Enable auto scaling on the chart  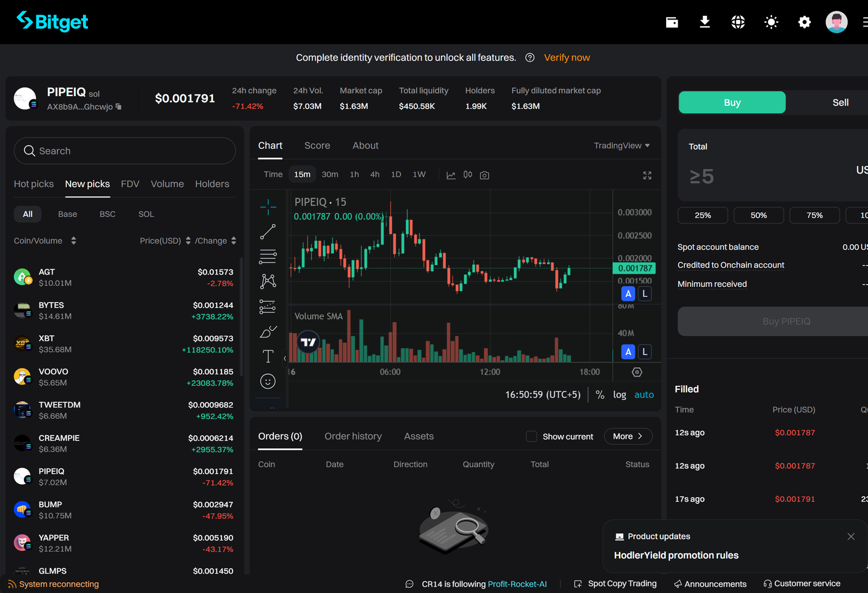pyautogui.click(x=644, y=394)
